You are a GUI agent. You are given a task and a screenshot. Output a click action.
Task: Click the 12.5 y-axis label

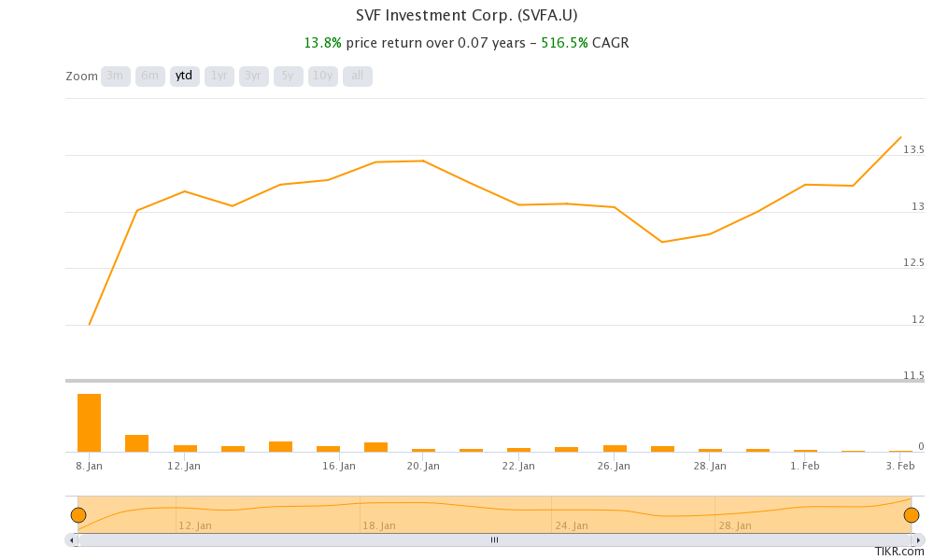click(913, 262)
